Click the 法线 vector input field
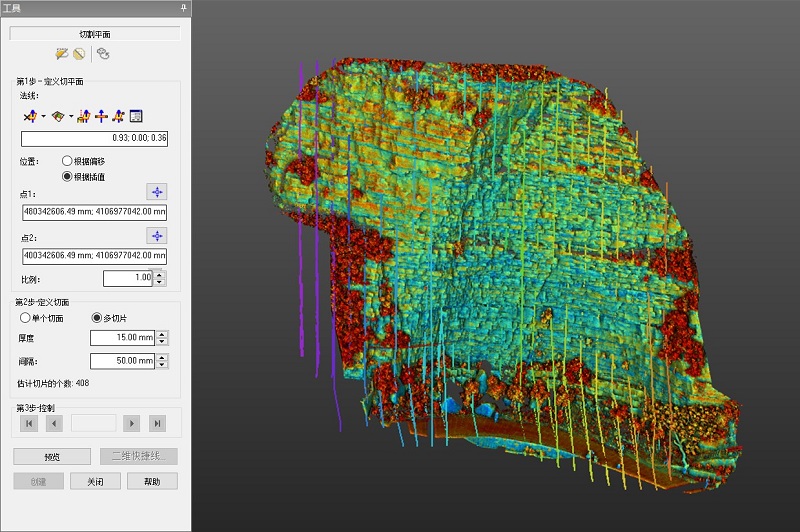The image size is (800, 532). pyautogui.click(x=95, y=137)
